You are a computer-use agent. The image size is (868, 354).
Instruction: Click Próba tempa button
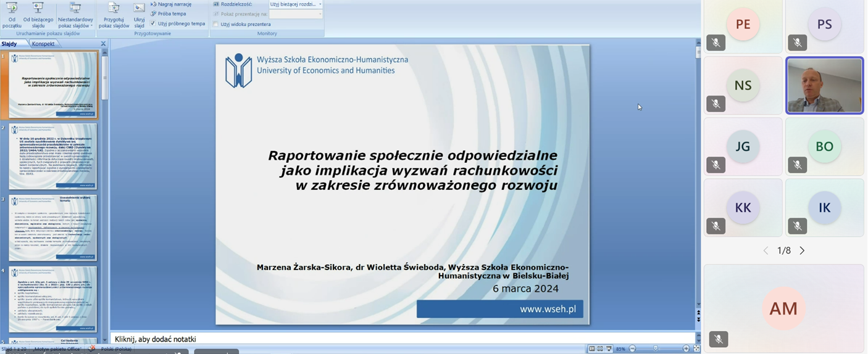coord(171,14)
